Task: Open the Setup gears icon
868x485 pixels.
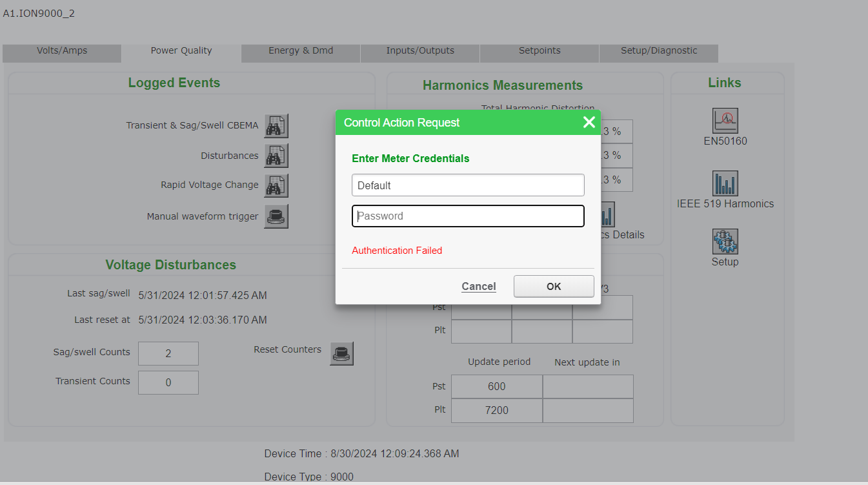Action: pyautogui.click(x=725, y=242)
